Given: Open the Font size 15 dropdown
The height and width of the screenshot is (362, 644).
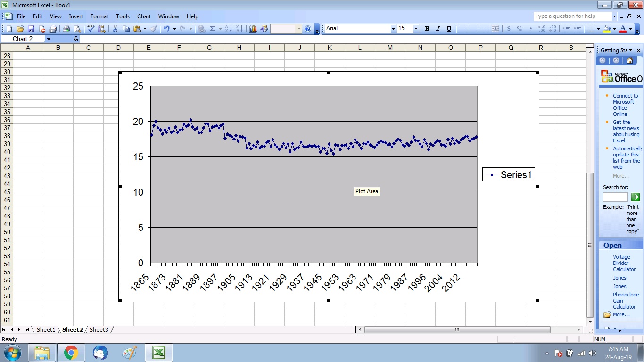Looking at the screenshot, I should point(416,29).
